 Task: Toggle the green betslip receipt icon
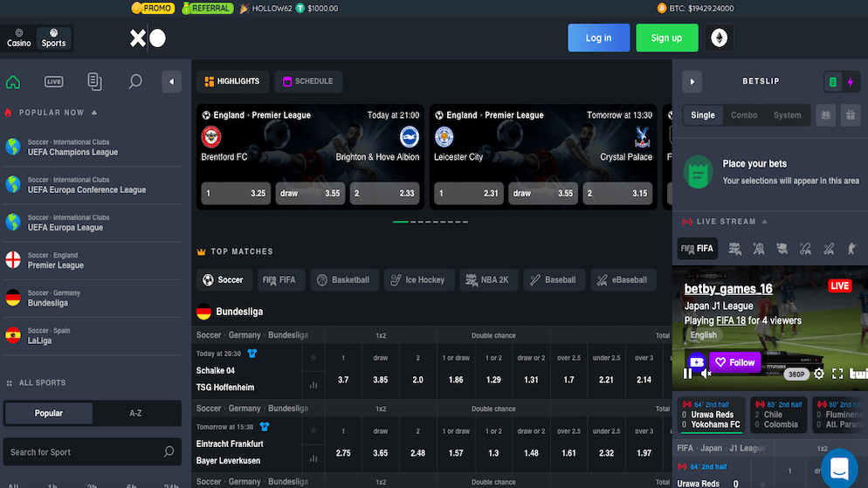pyautogui.click(x=832, y=82)
